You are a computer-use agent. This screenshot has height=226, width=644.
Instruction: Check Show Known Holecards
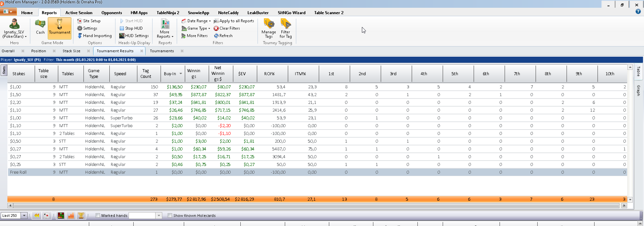point(170,216)
